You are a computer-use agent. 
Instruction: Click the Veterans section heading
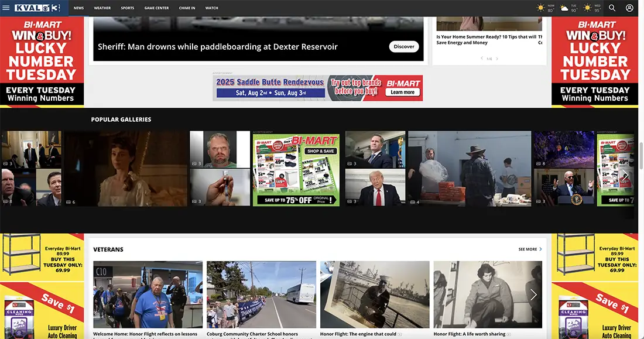108,249
